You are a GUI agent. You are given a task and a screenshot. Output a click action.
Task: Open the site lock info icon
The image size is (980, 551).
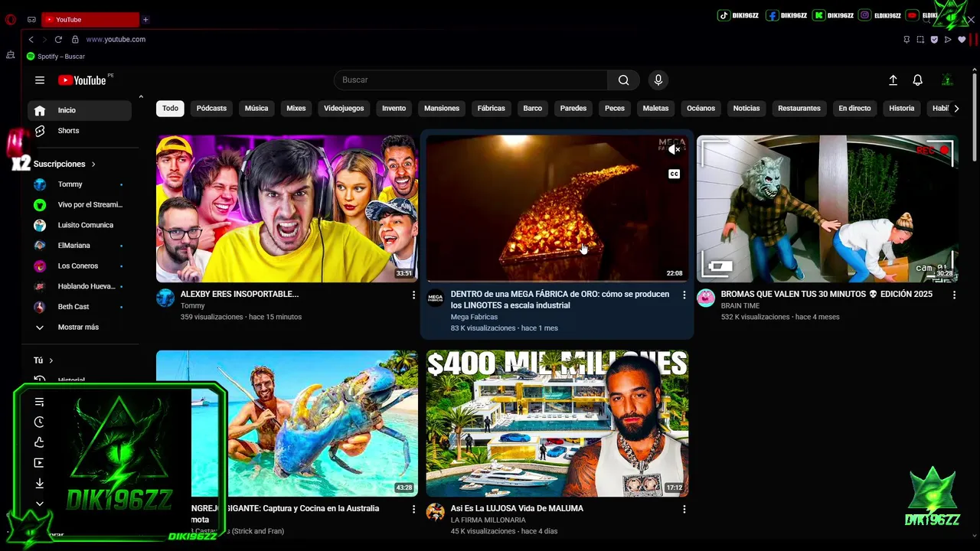point(75,39)
